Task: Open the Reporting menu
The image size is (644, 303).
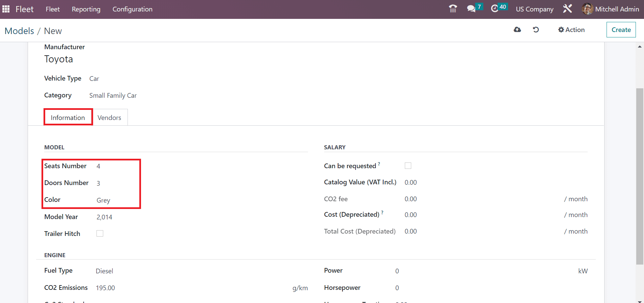Action: click(x=86, y=9)
